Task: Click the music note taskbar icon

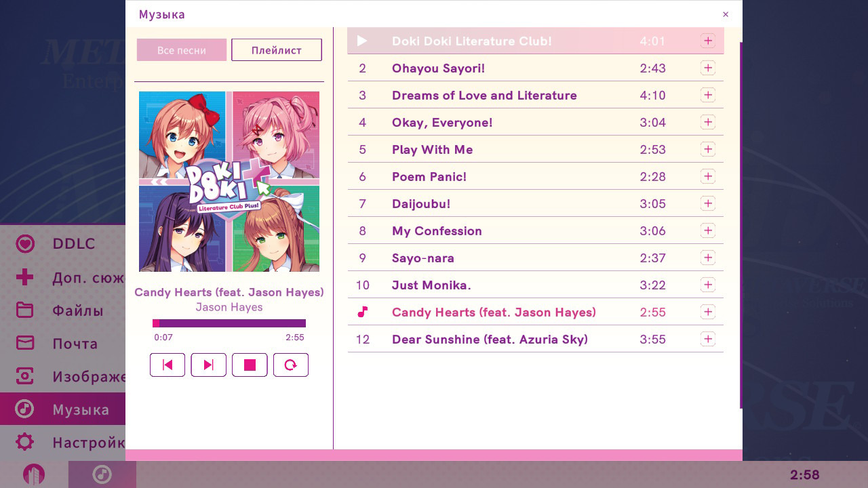Action: (x=102, y=474)
